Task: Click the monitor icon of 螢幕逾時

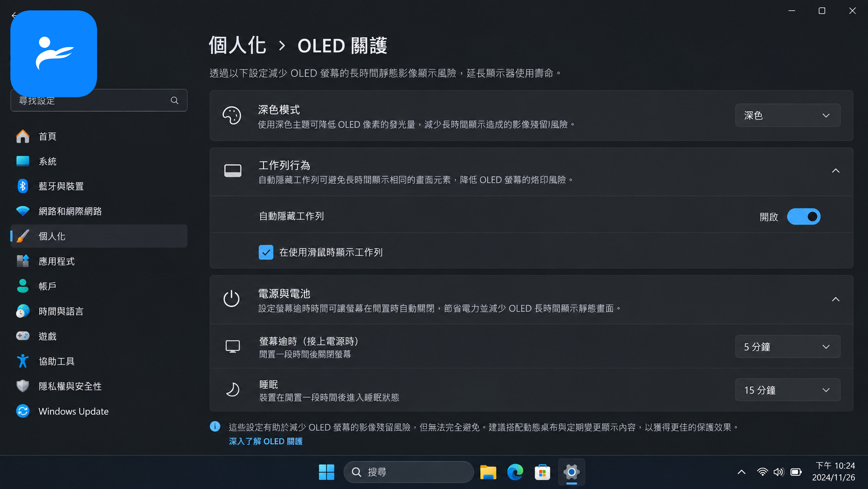Action: click(x=233, y=347)
